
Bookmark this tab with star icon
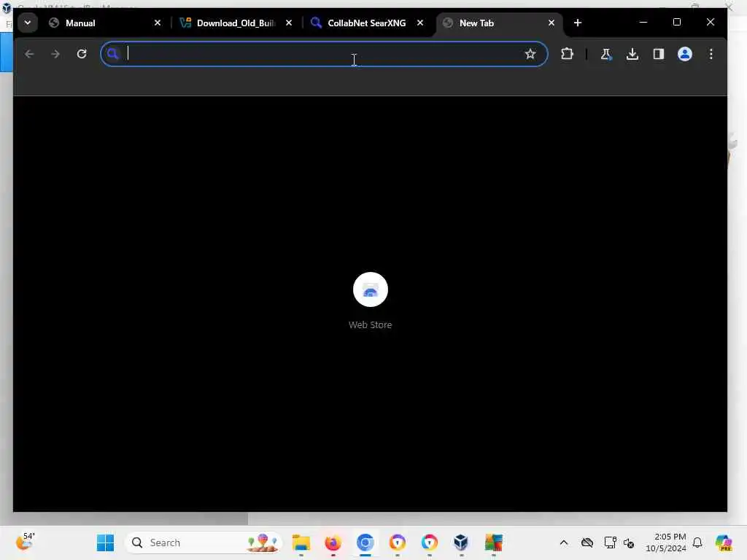click(530, 54)
